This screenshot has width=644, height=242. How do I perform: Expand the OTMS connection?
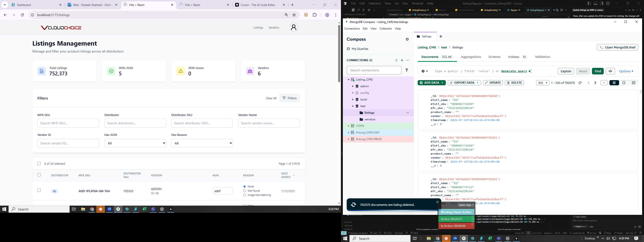(x=349, y=126)
